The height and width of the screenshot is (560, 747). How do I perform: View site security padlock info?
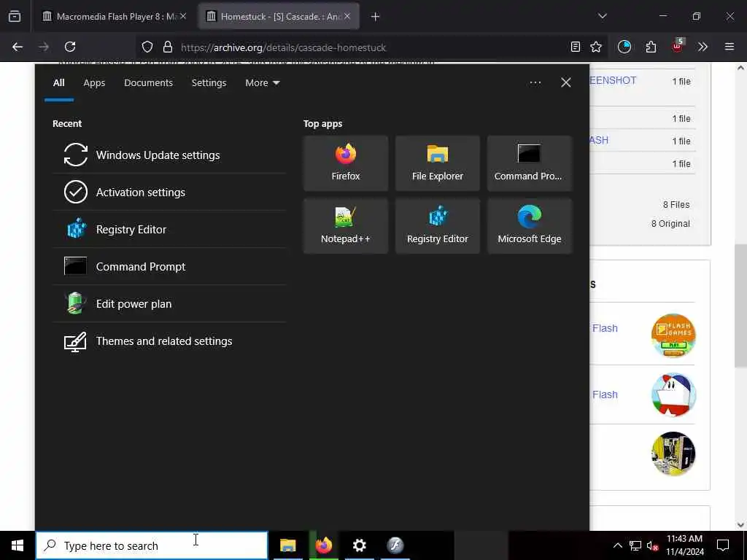[167, 47]
